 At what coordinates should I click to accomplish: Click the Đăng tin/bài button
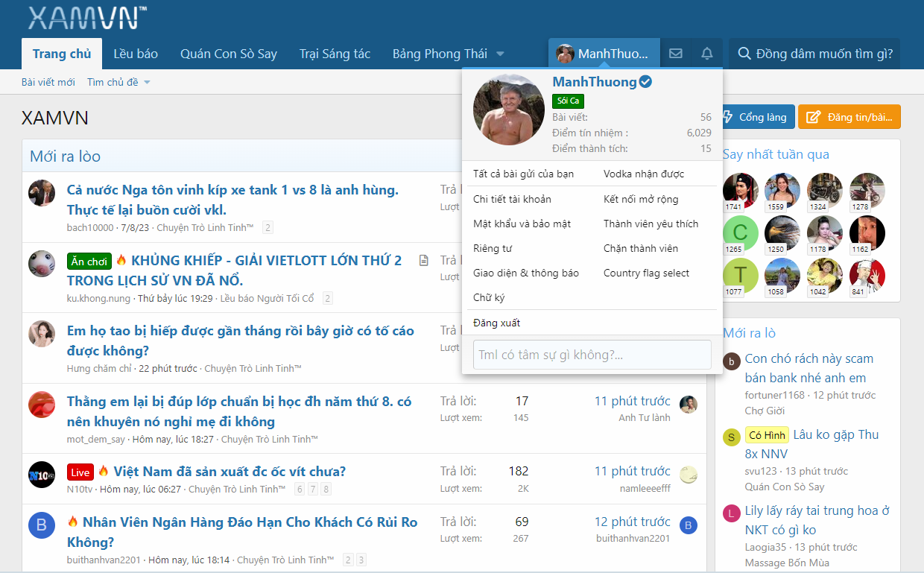(x=849, y=117)
